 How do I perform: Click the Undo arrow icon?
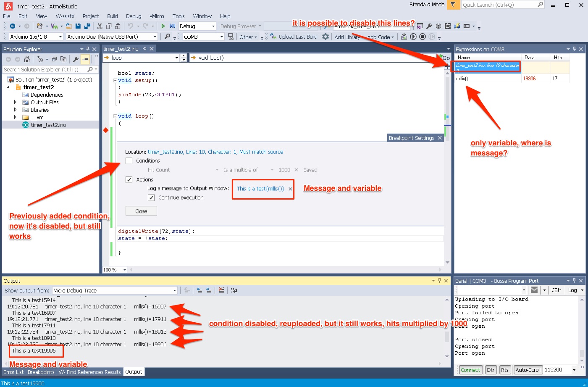pyautogui.click(x=130, y=26)
